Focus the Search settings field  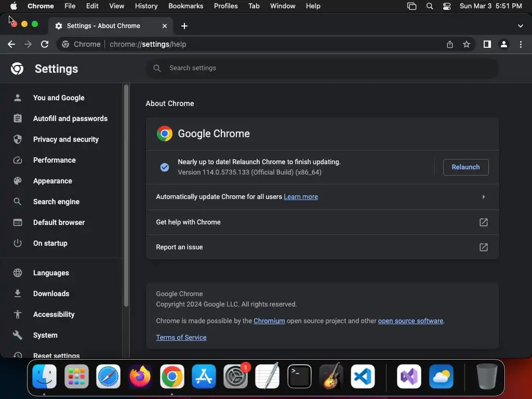[x=322, y=68]
